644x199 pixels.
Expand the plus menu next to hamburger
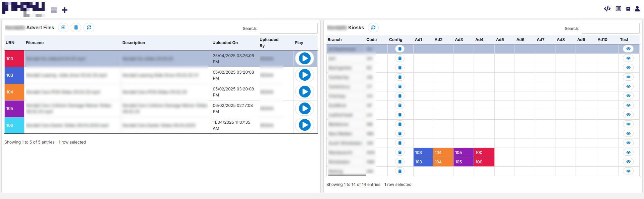(x=65, y=10)
